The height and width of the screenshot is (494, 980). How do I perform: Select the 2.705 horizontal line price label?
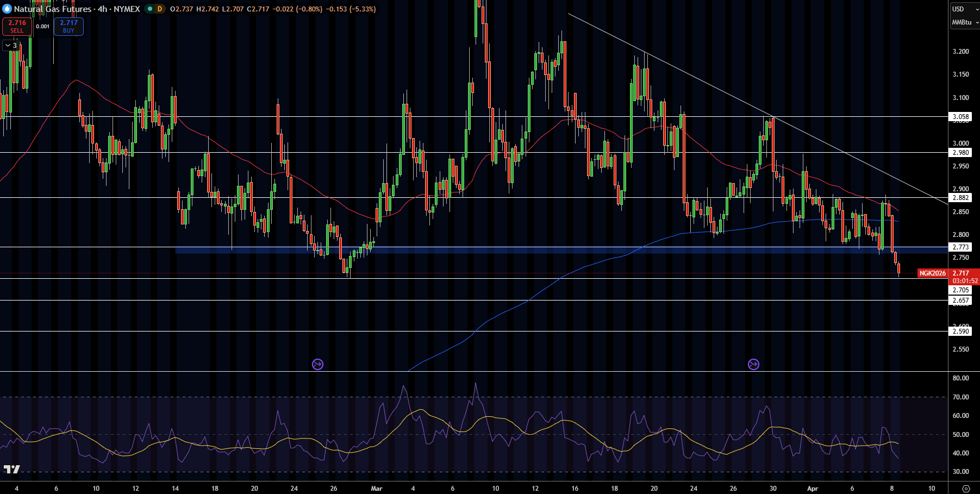960,290
